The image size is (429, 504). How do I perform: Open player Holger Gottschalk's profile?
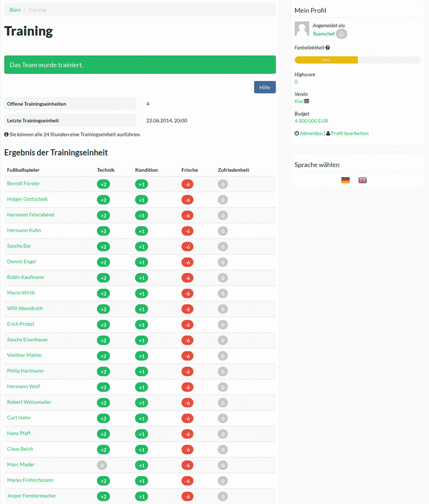[27, 199]
